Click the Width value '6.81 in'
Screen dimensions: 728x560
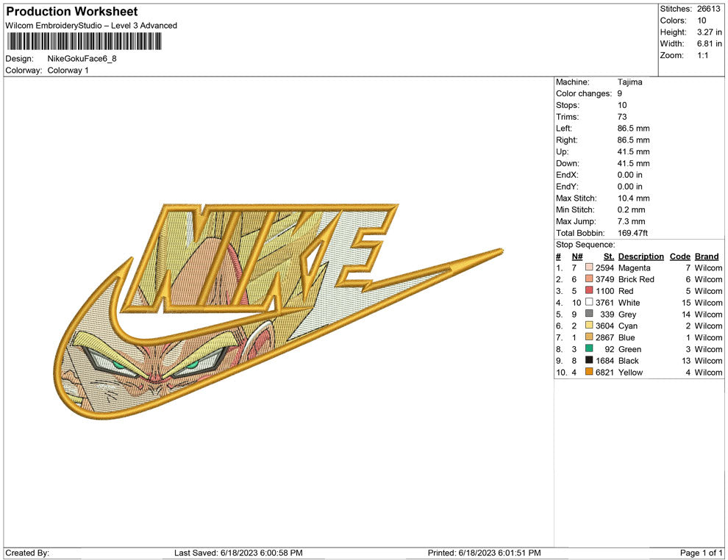(709, 43)
